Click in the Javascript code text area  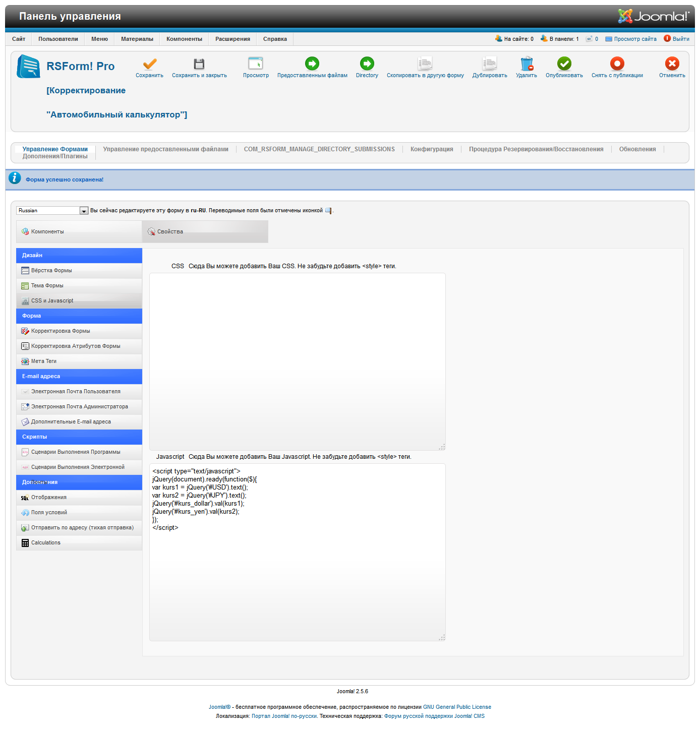point(298,552)
